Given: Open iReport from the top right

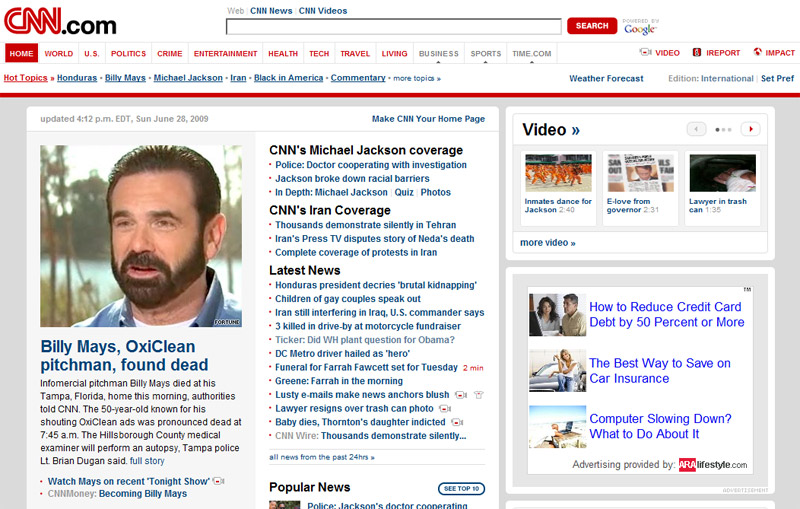Looking at the screenshot, I should [x=716, y=53].
